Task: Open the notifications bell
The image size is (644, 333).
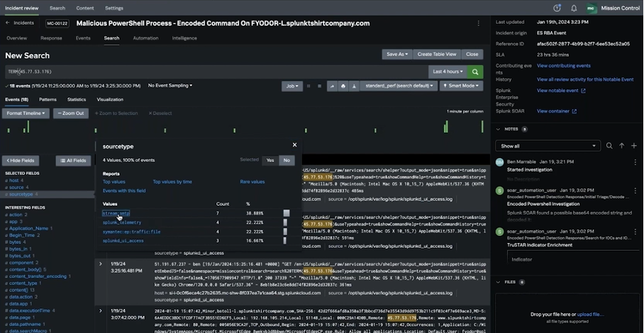Action: (x=573, y=8)
